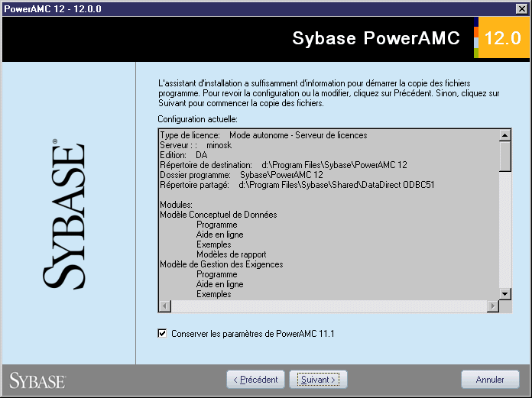Click the Suivant button
The width and height of the screenshot is (532, 398).
click(x=318, y=380)
